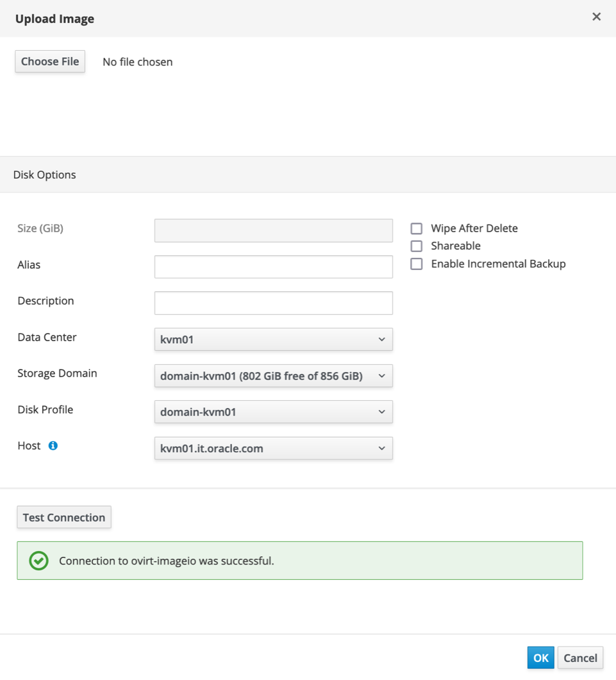Toggle the Shareable checkbox
The image size is (616, 680).
pyautogui.click(x=417, y=246)
